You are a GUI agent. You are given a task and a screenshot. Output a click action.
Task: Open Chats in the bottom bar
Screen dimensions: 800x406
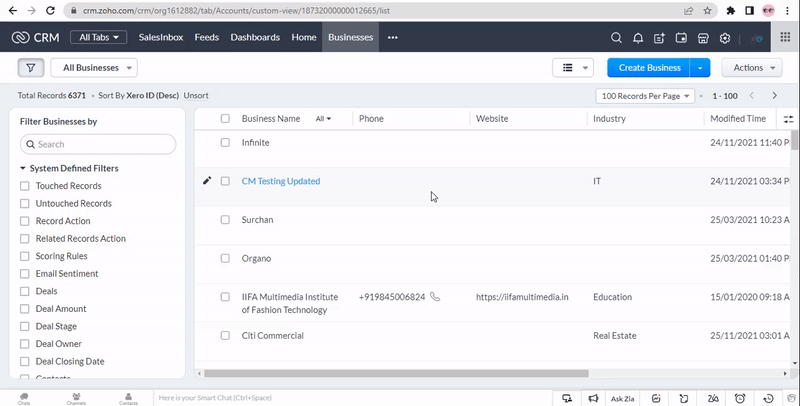click(x=24, y=398)
